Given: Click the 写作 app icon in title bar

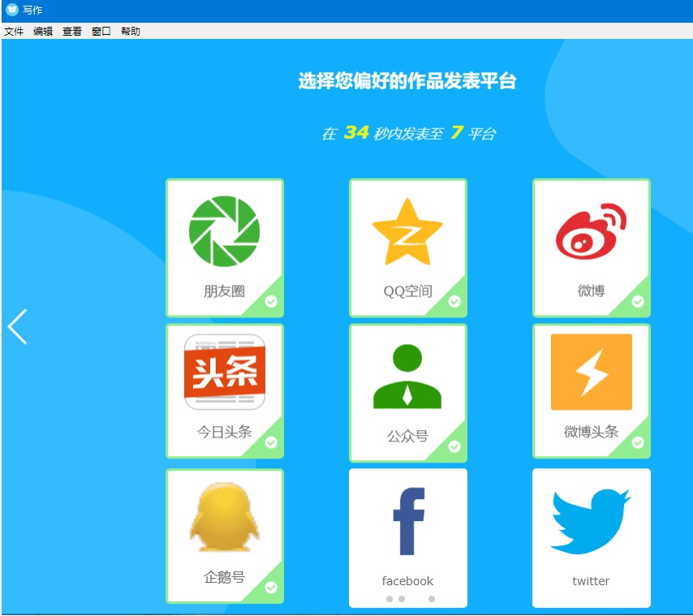Looking at the screenshot, I should tap(12, 9).
